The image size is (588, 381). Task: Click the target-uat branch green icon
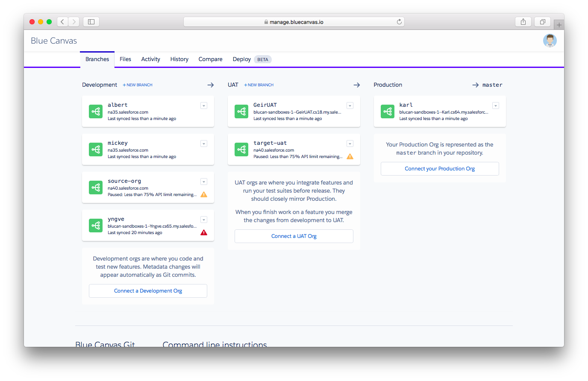pyautogui.click(x=241, y=149)
